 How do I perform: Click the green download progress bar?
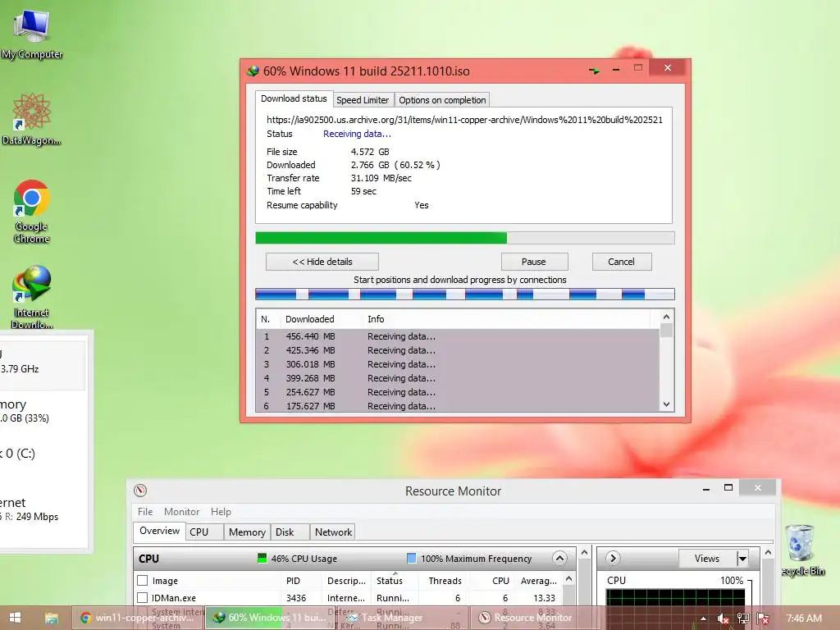pos(465,237)
